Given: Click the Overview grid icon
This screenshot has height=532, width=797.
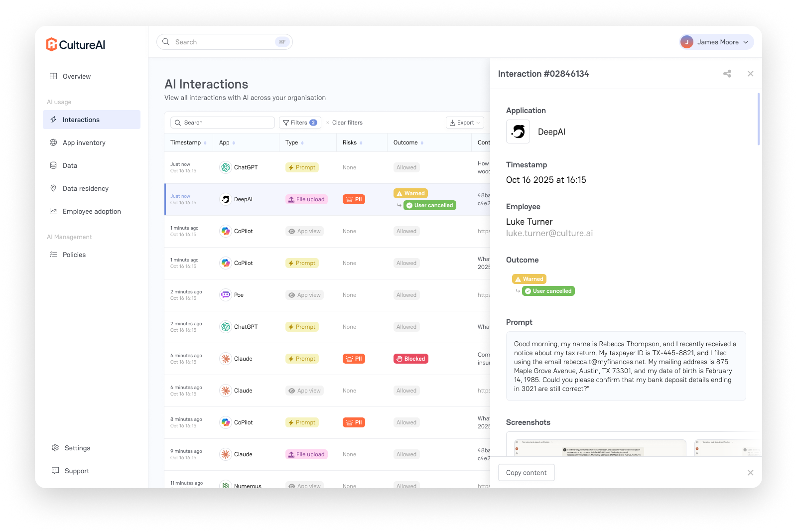Looking at the screenshot, I should click(x=53, y=76).
